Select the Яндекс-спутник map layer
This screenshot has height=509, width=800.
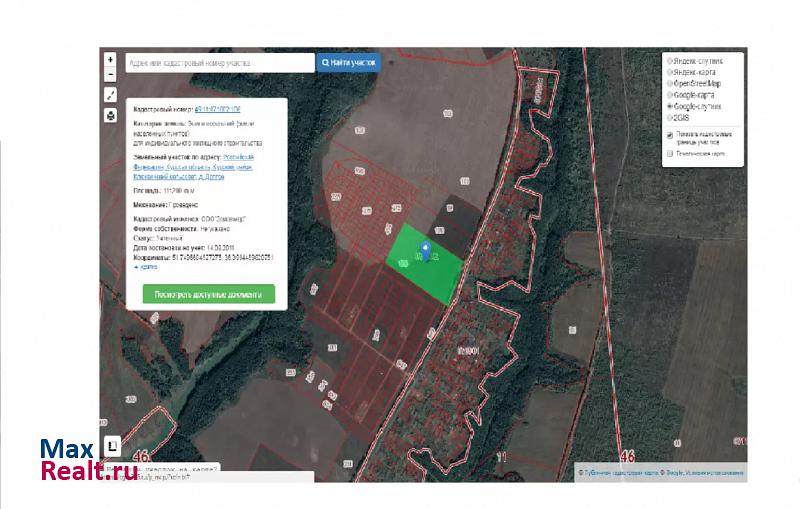coord(669,61)
